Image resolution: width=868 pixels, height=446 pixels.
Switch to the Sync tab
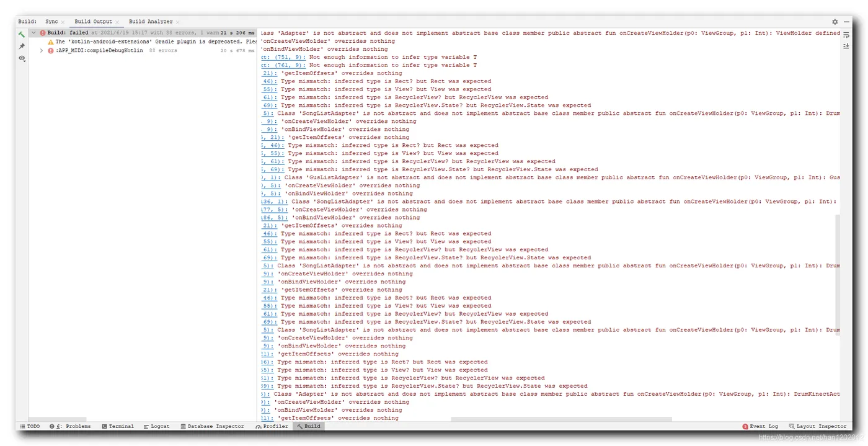pyautogui.click(x=51, y=22)
